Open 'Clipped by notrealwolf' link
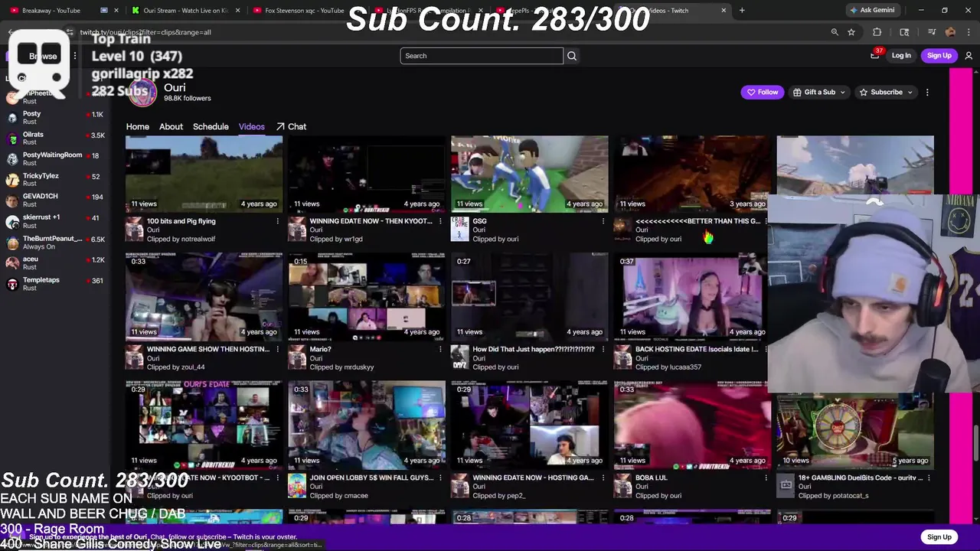Viewport: 980px width, 551px height. pos(181,239)
